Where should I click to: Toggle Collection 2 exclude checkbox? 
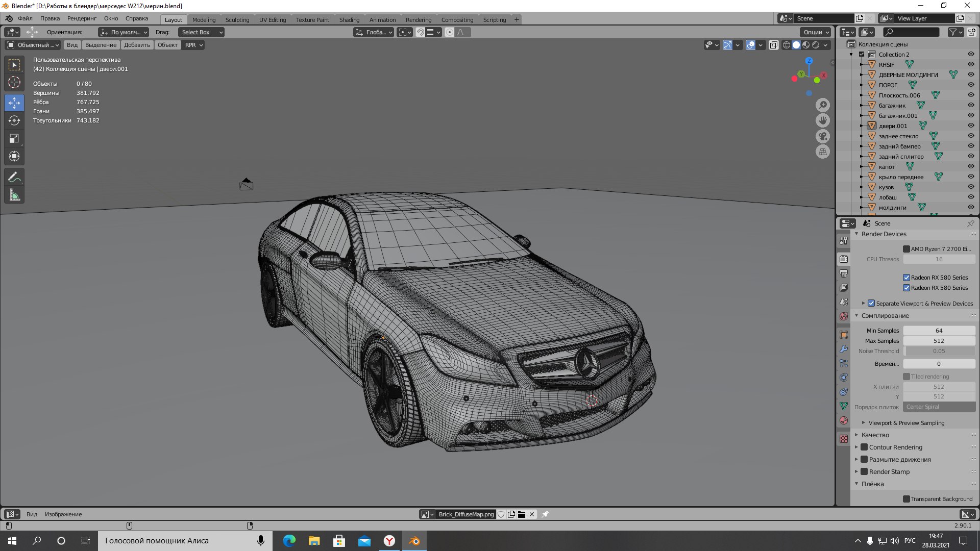tap(862, 54)
